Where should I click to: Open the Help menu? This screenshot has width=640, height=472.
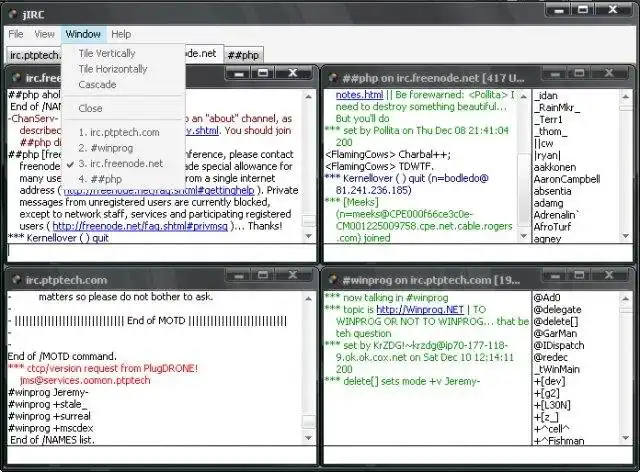[121, 34]
